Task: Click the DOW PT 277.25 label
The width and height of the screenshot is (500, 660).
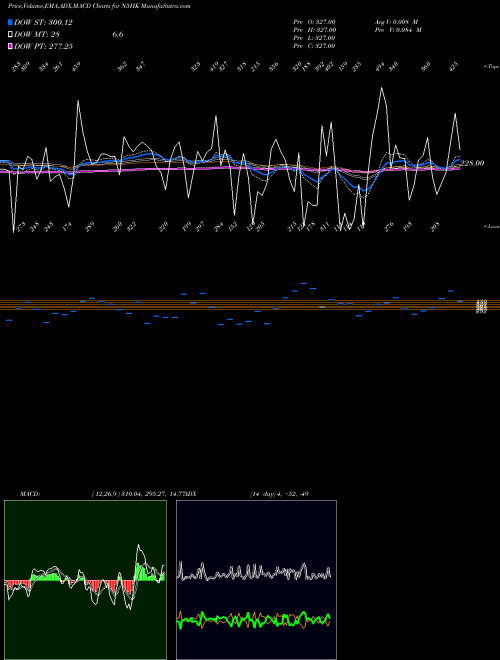Action: pos(43,46)
